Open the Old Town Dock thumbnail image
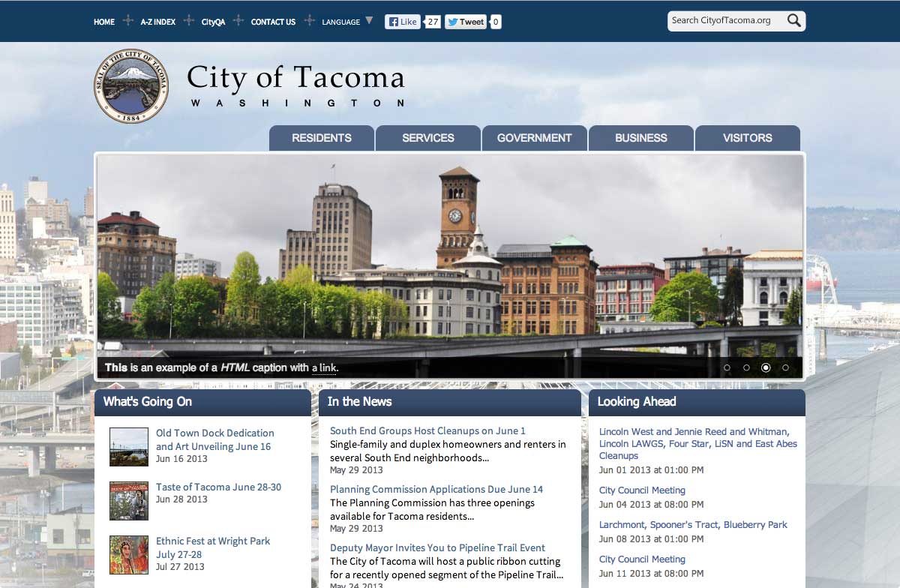This screenshot has width=900, height=588. [128, 447]
